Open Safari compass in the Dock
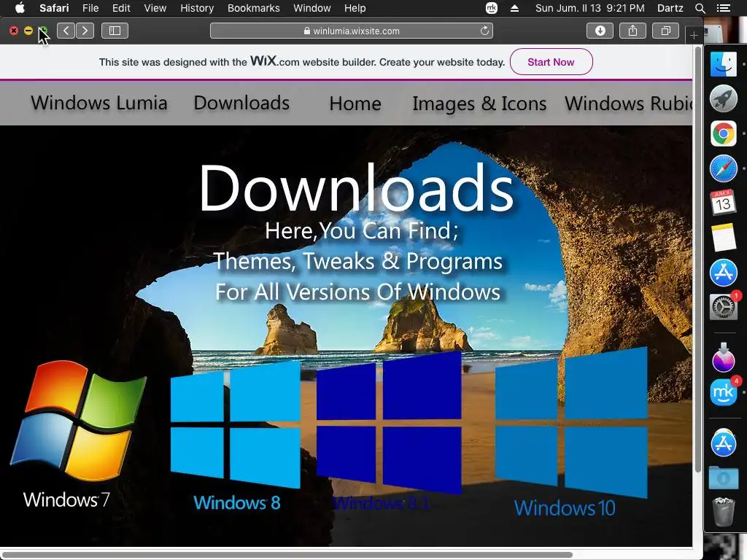This screenshot has height=560, width=747. [x=723, y=168]
